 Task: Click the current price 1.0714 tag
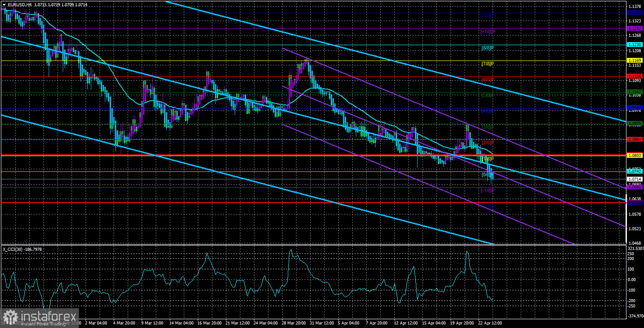click(635, 179)
